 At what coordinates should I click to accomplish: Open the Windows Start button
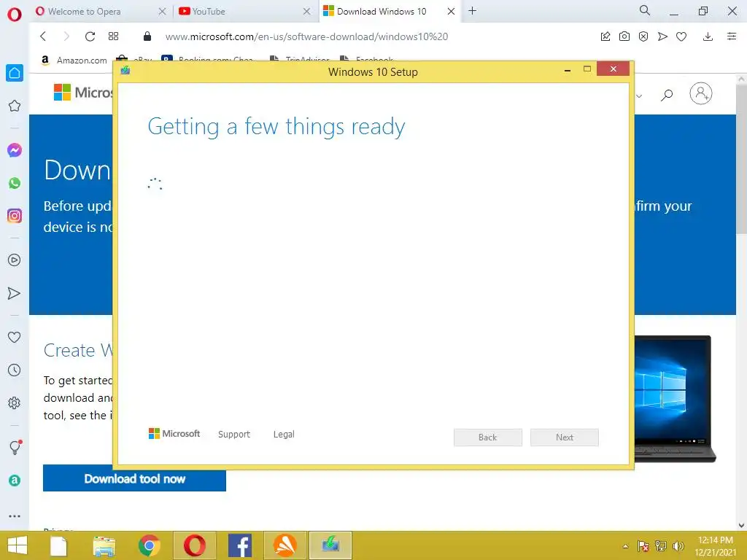(18, 545)
